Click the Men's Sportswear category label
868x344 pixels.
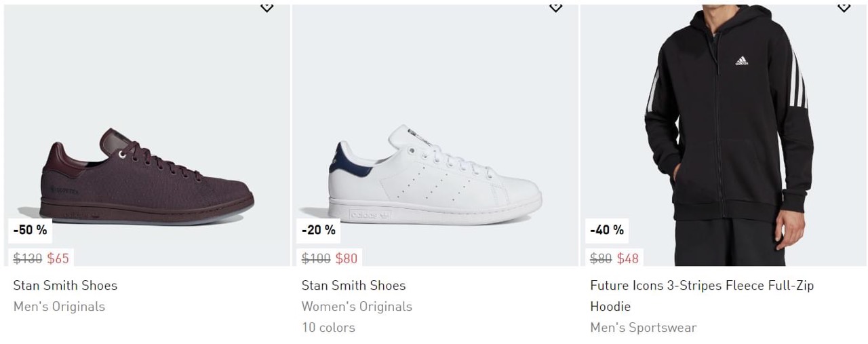[x=643, y=328]
